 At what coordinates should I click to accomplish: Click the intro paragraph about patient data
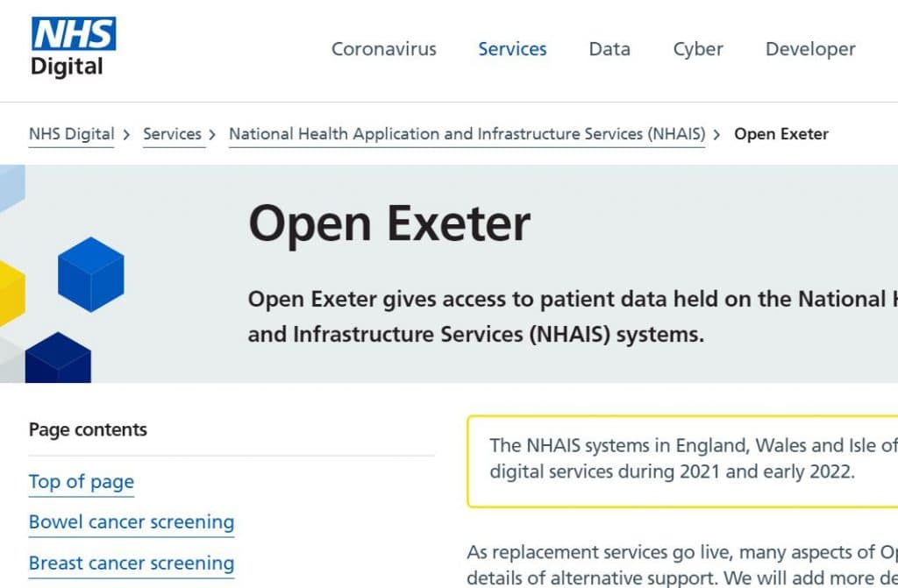573,316
